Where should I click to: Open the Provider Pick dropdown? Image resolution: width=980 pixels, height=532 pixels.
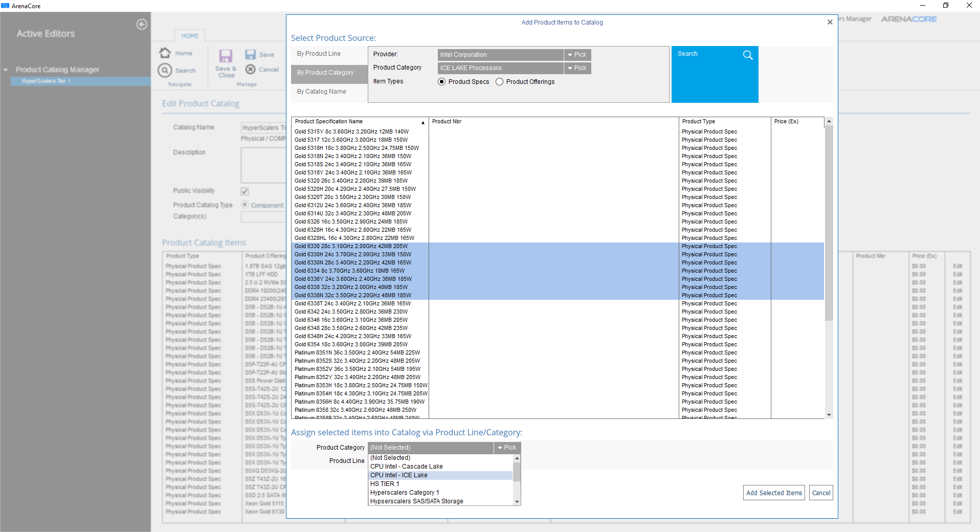[577, 55]
